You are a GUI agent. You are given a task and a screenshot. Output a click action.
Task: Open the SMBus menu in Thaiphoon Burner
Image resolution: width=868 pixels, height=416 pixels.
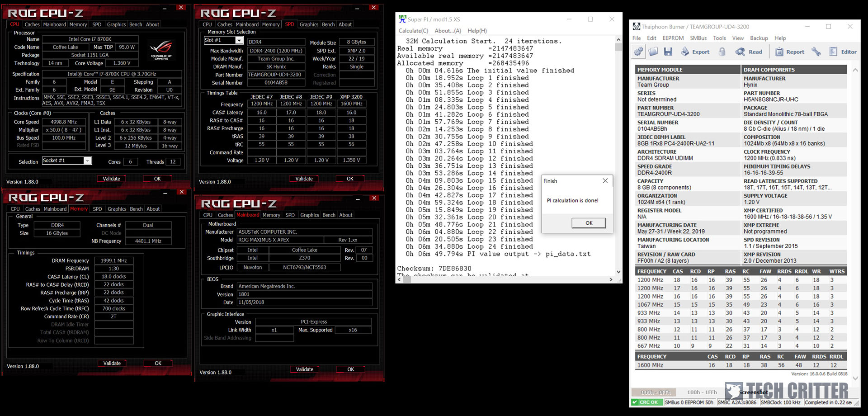click(698, 38)
